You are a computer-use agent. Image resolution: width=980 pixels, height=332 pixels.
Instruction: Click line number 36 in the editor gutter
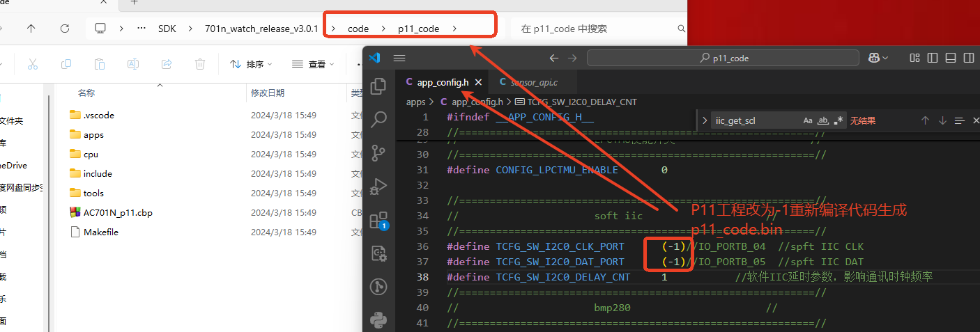click(422, 246)
